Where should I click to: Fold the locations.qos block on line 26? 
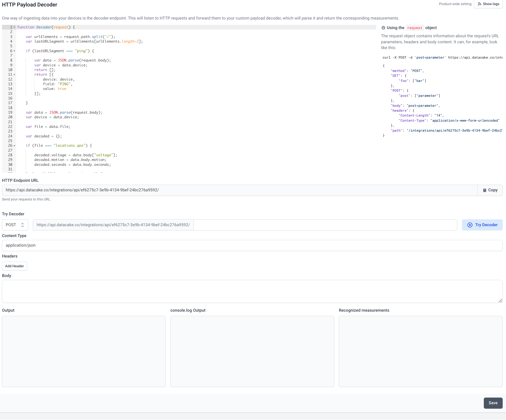tap(14, 146)
